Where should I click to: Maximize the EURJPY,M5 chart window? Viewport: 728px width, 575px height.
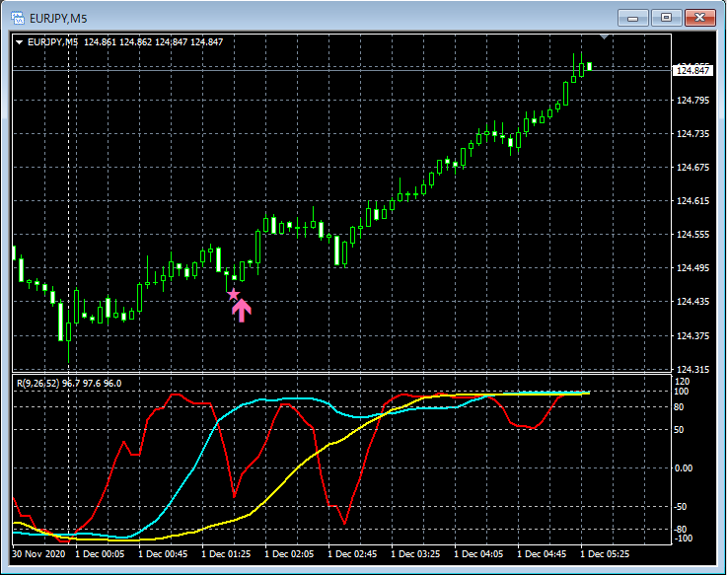pyautogui.click(x=667, y=18)
